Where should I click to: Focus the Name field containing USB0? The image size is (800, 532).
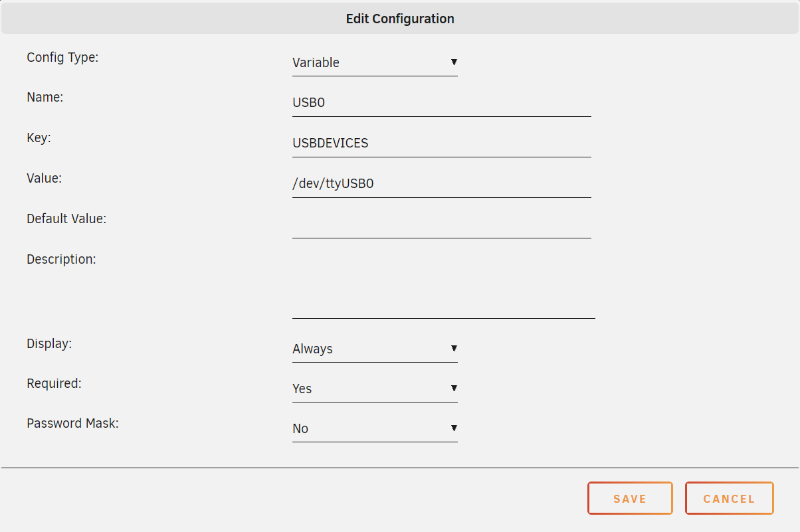[x=442, y=104]
